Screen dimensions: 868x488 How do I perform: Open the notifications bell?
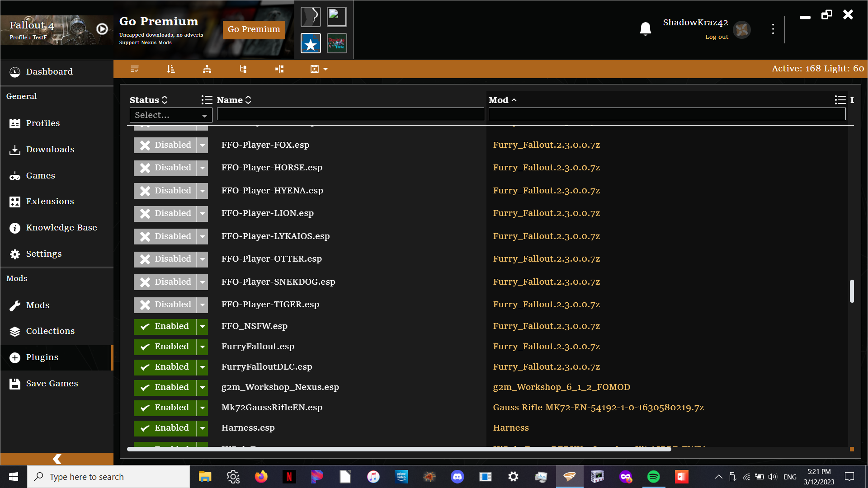point(646,29)
